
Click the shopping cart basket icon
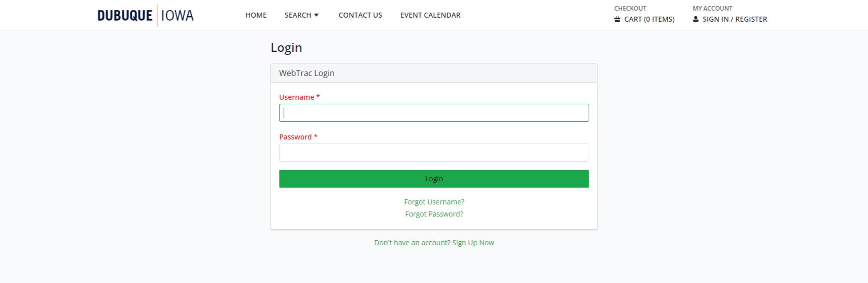point(617,19)
